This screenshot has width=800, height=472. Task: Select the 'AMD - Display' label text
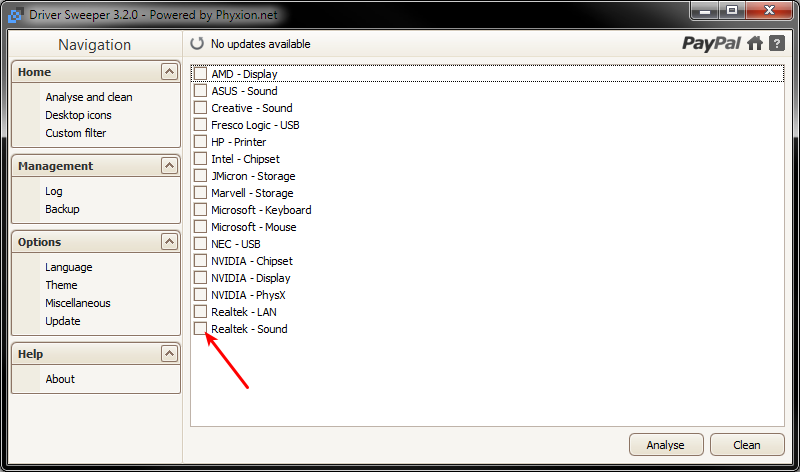(244, 74)
